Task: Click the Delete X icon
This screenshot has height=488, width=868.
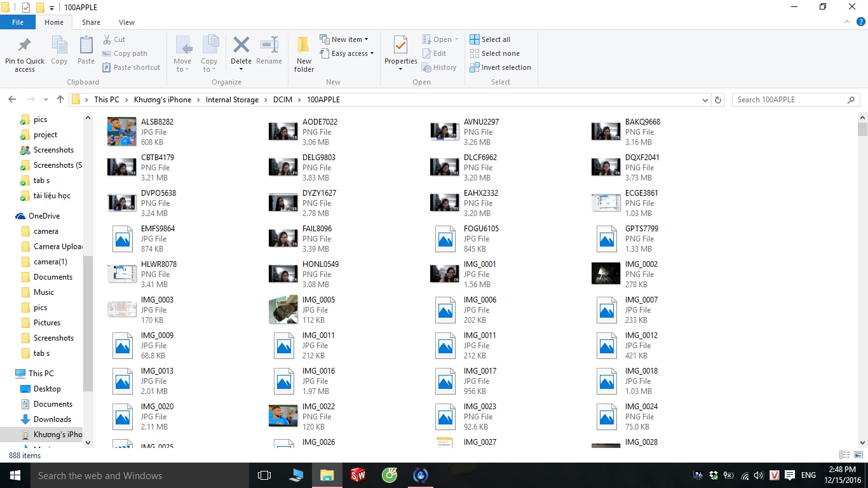Action: tap(241, 45)
